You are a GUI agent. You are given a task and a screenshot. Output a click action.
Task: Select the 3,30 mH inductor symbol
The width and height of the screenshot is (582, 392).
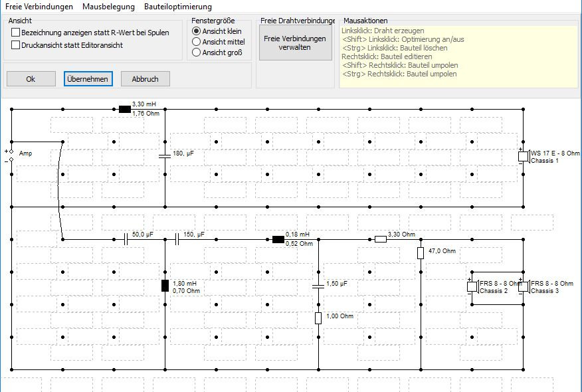125,109
